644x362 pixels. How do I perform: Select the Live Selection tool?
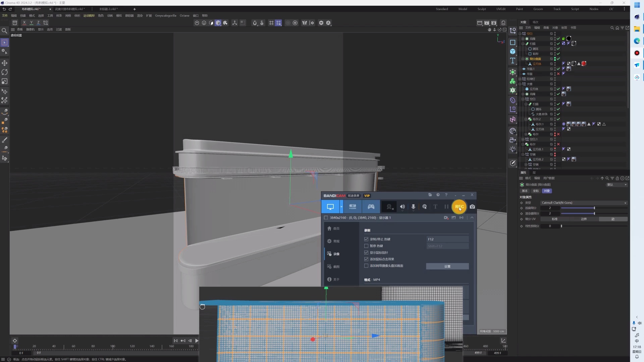click(x=5, y=43)
